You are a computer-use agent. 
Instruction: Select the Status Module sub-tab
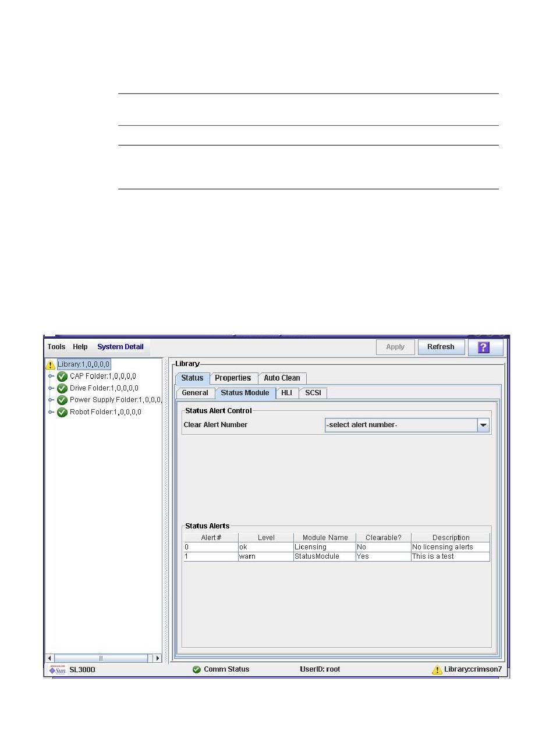(245, 393)
